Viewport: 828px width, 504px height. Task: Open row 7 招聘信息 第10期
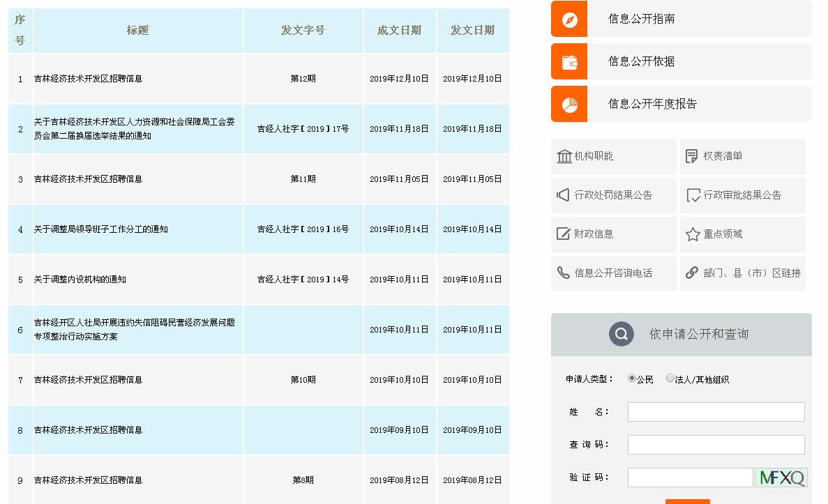[x=88, y=379]
